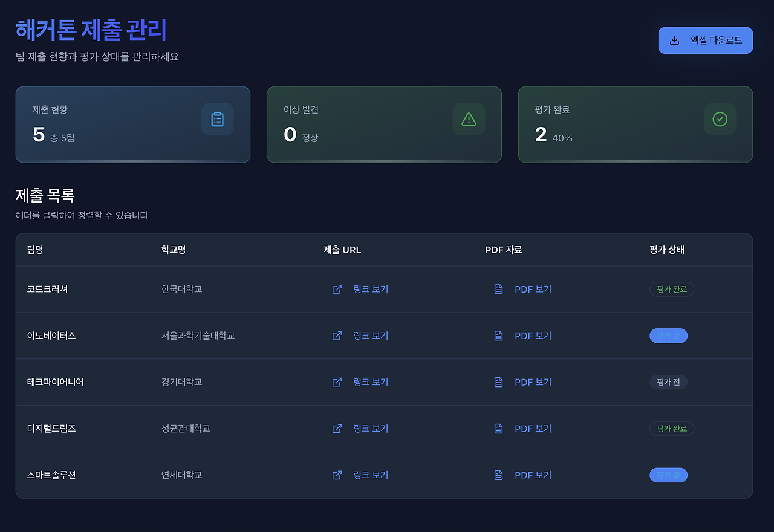Click the check circle icon on 평가 완료 card
The height and width of the screenshot is (532, 774).
[720, 118]
